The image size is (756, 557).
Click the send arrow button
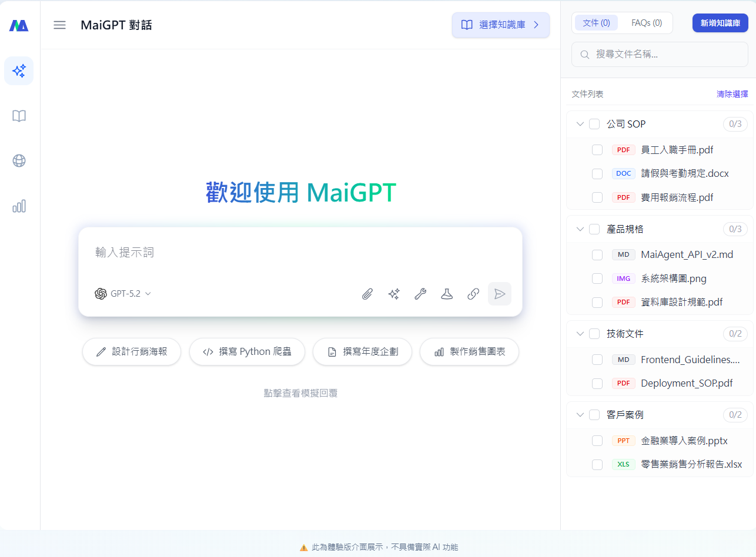(500, 294)
